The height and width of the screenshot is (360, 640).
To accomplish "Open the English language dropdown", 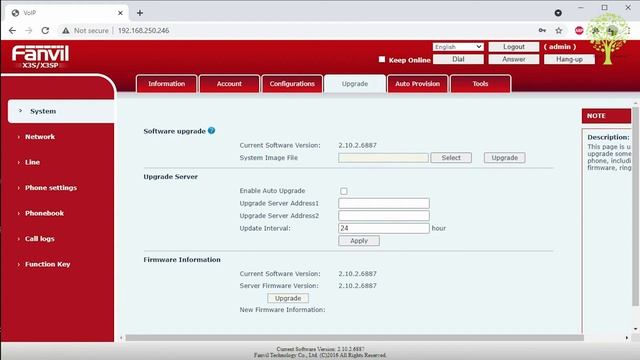I will (x=458, y=47).
